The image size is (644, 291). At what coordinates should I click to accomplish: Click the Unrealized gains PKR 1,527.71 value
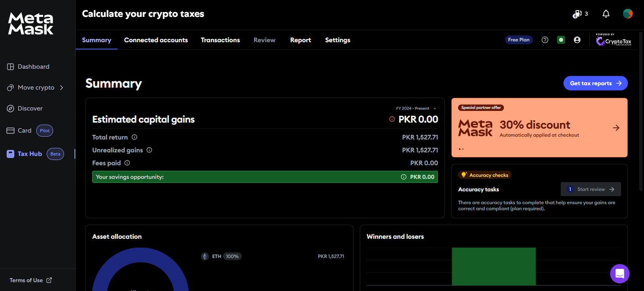420,150
